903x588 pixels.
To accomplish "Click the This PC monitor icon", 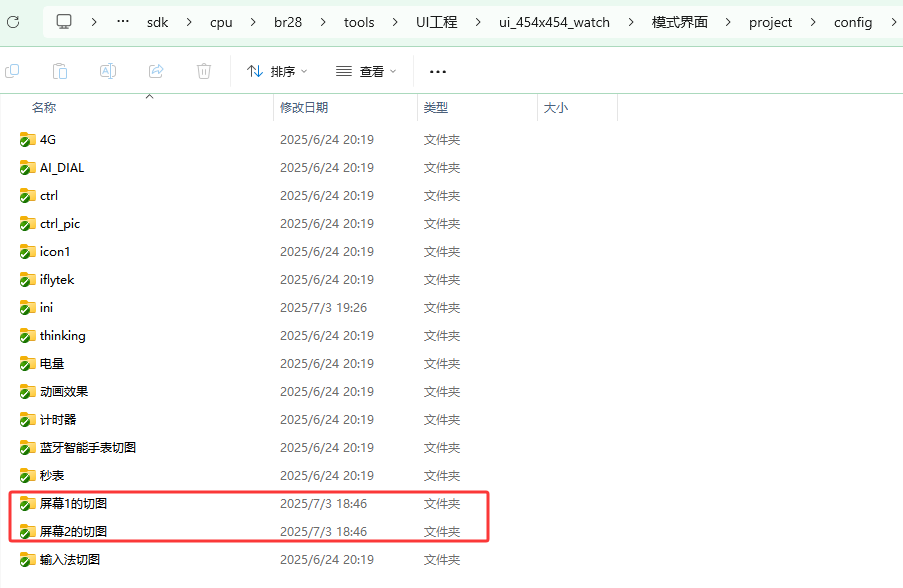I will [64, 22].
